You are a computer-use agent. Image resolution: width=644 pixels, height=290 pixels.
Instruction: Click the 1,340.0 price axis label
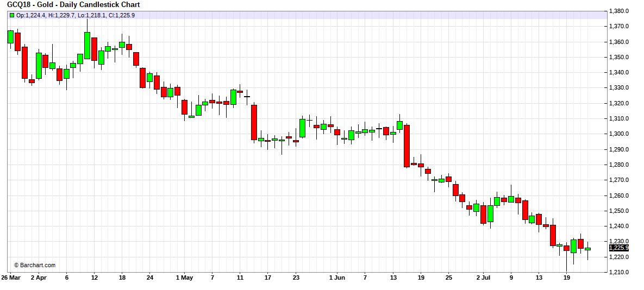pyautogui.click(x=620, y=73)
